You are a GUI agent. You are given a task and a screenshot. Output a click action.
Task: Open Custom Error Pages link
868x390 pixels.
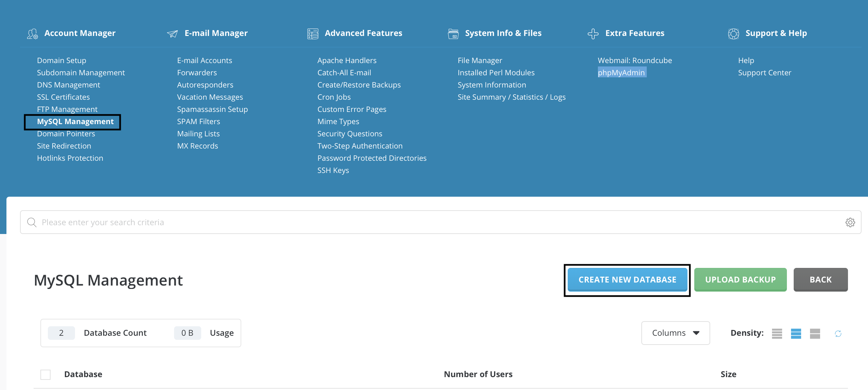coord(352,109)
